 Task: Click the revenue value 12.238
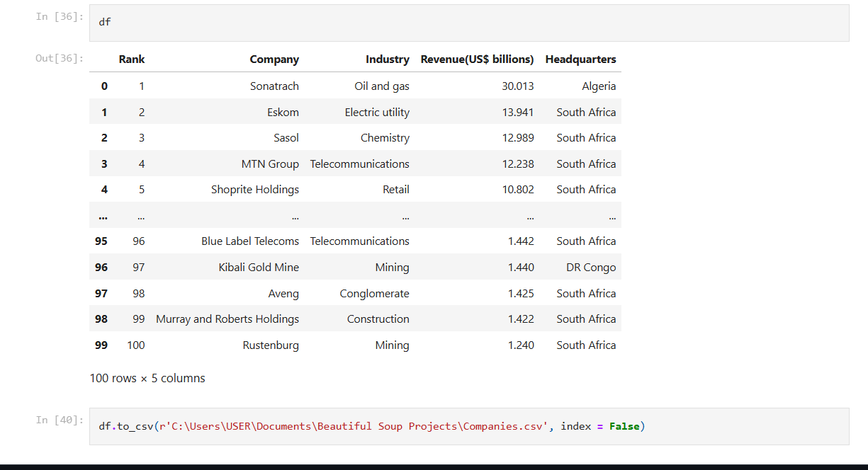point(518,164)
